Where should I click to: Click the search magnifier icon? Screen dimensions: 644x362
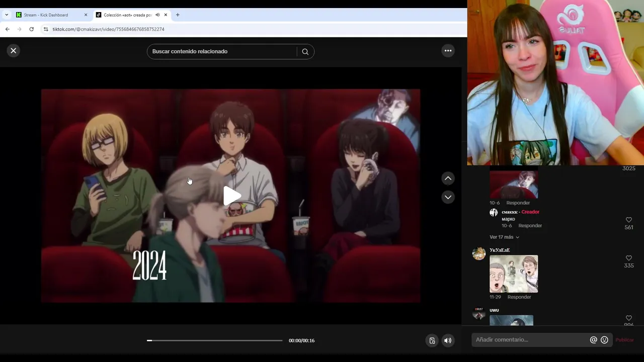305,51
